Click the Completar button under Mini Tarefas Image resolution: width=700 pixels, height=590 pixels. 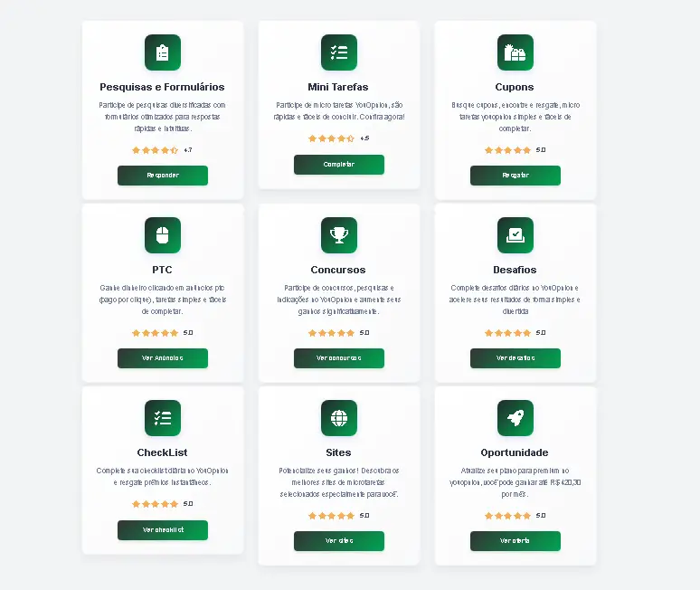tap(339, 165)
